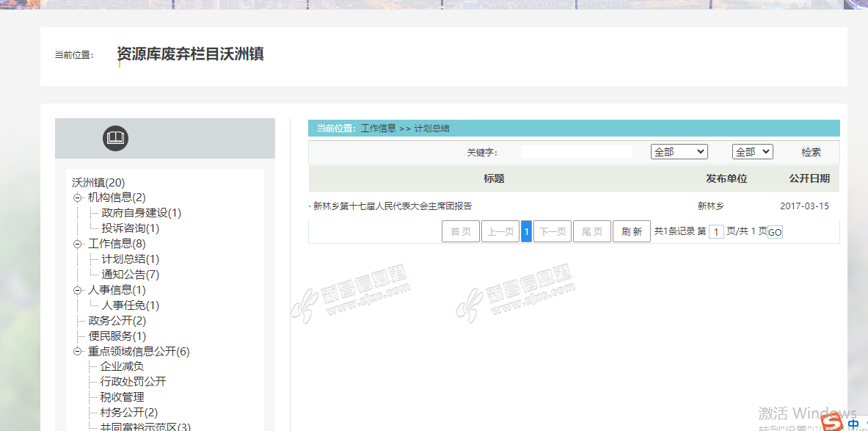The image size is (868, 431).
Task: Collapse the 重点领域信息公开(6) tree node
Action: [78, 352]
